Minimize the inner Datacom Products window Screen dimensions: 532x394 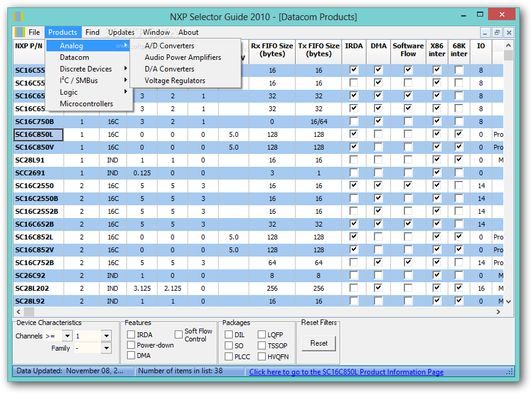click(x=485, y=32)
